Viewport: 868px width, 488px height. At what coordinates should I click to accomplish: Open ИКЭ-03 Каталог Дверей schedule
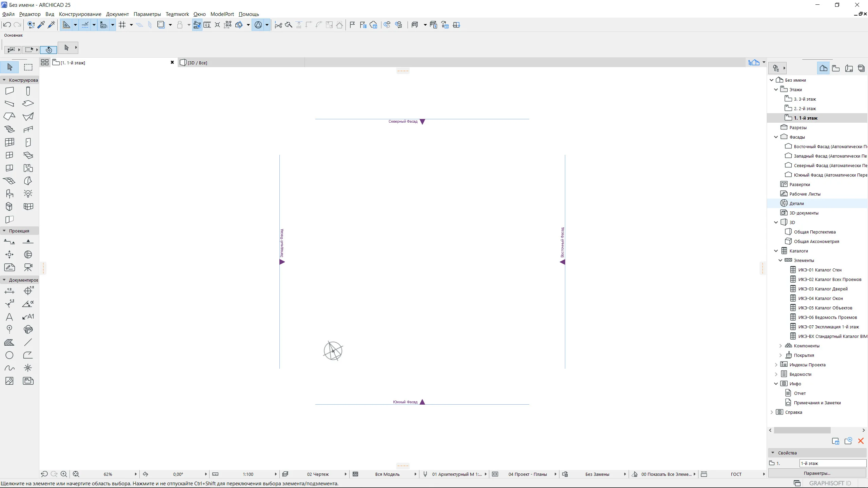[823, 289]
